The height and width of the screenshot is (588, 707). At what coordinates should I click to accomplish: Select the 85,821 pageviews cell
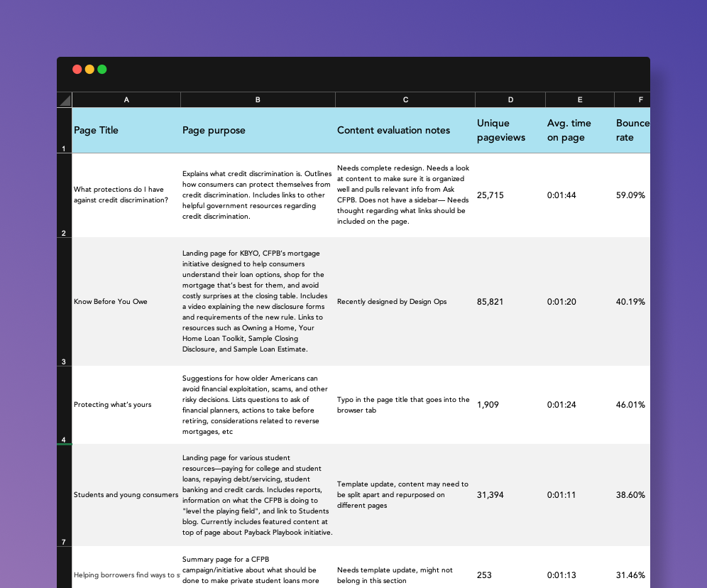[x=510, y=302]
